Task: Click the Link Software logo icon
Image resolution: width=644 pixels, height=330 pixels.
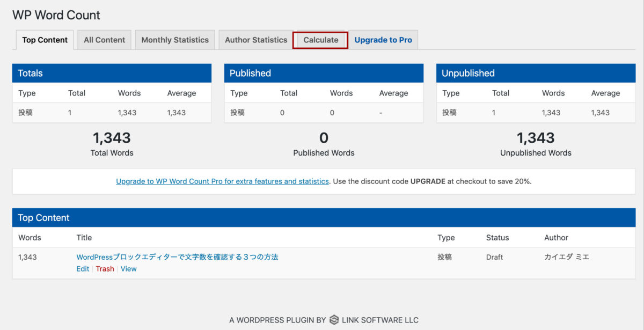Action: pos(334,320)
